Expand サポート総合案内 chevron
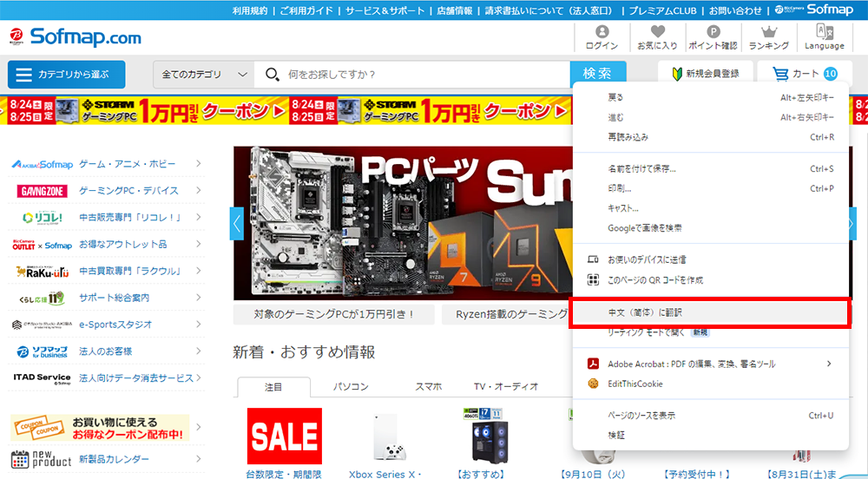Viewport: 868px width, 479px height. coord(198,298)
